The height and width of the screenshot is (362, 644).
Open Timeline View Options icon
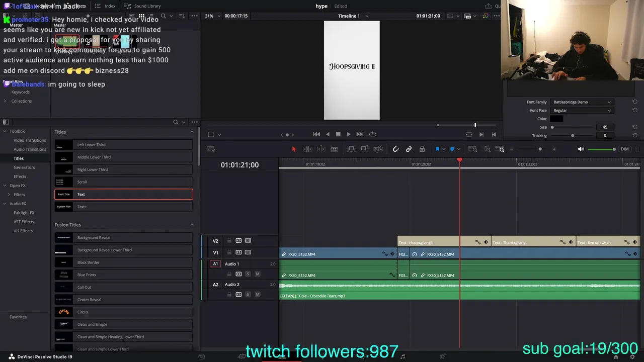click(211, 149)
